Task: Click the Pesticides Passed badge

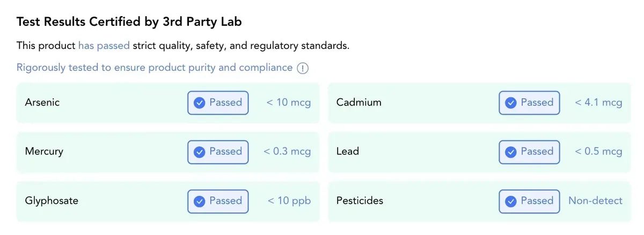Action: tap(529, 201)
